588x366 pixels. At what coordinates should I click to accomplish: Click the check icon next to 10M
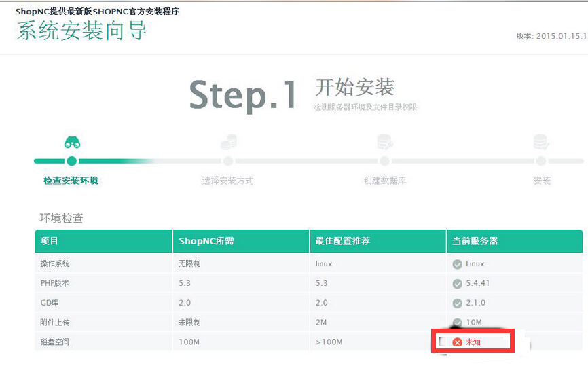pos(457,323)
